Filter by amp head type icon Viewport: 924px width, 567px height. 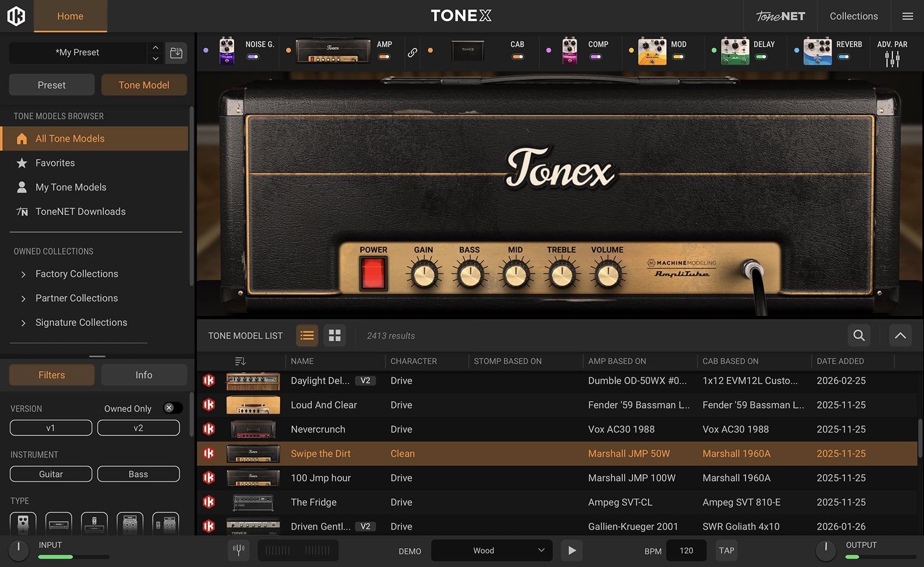(x=58, y=523)
